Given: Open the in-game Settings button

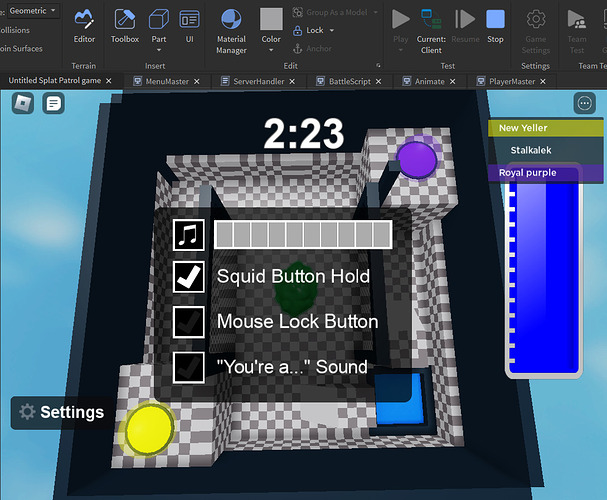Looking at the screenshot, I should click(62, 413).
